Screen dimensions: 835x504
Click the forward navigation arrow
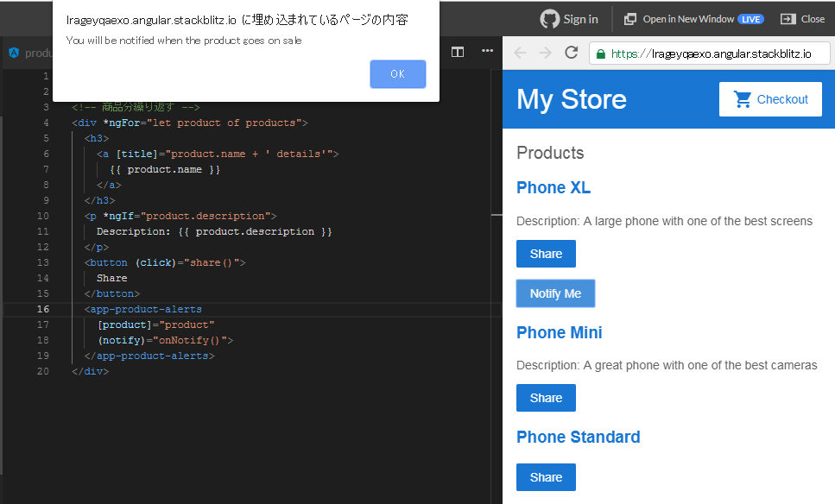click(x=544, y=53)
